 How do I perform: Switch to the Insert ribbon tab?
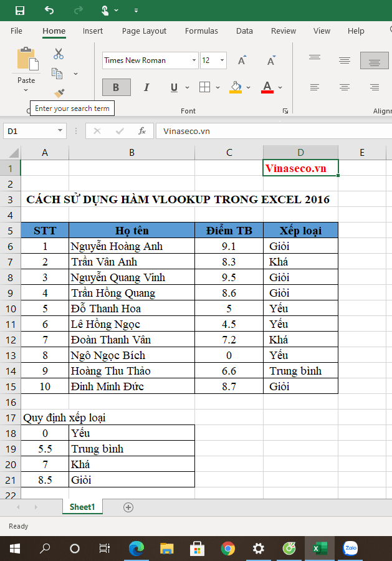tap(93, 31)
